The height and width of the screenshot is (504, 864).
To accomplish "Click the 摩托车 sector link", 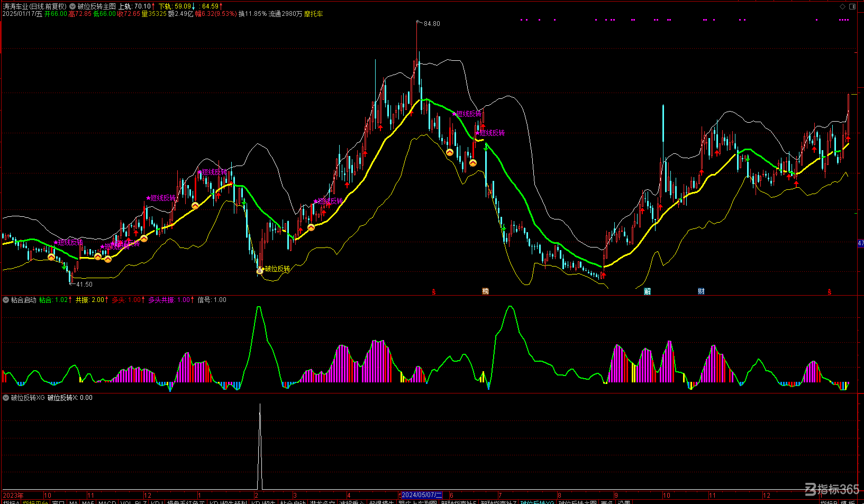I will pyautogui.click(x=313, y=14).
